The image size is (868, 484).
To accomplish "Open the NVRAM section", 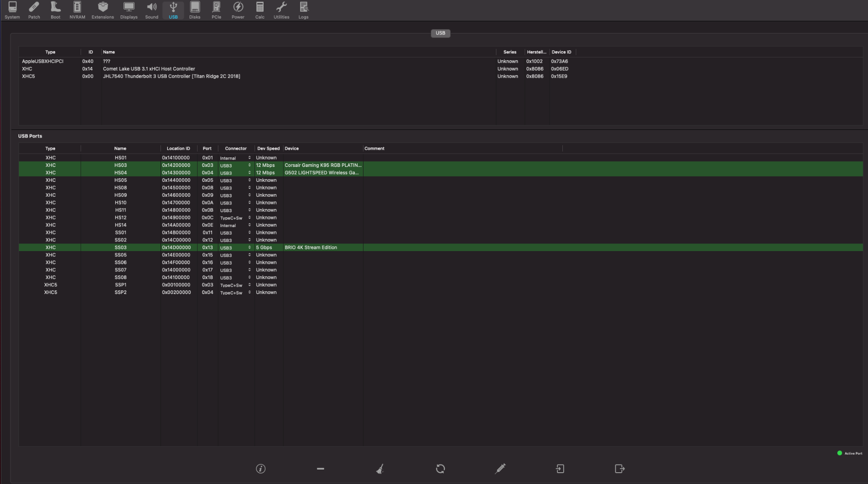I will click(x=77, y=10).
